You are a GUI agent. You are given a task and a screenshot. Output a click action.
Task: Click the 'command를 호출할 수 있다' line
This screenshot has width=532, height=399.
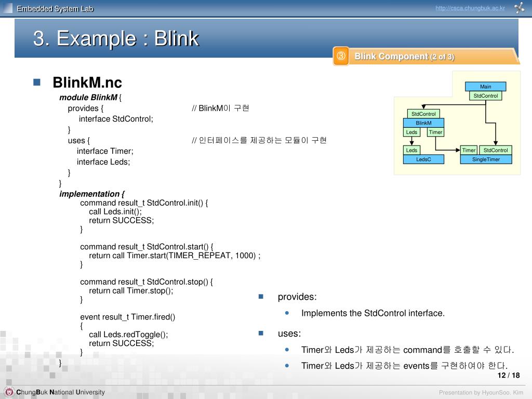[407, 350]
